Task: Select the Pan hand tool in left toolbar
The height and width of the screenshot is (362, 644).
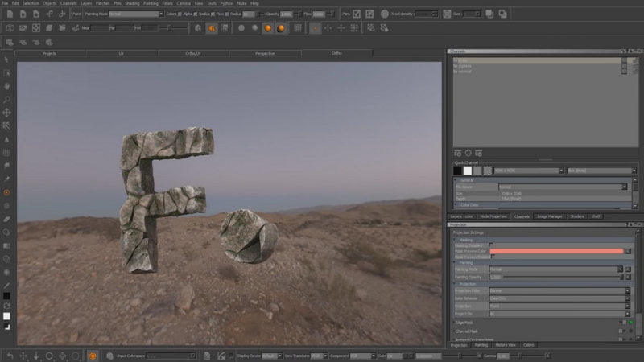Action: click(x=7, y=86)
